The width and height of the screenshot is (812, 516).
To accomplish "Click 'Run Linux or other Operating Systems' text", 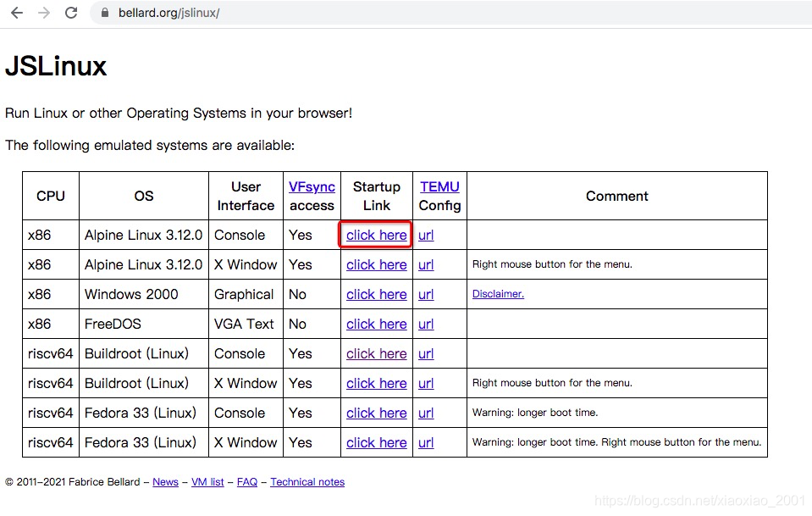I will click(x=179, y=113).
